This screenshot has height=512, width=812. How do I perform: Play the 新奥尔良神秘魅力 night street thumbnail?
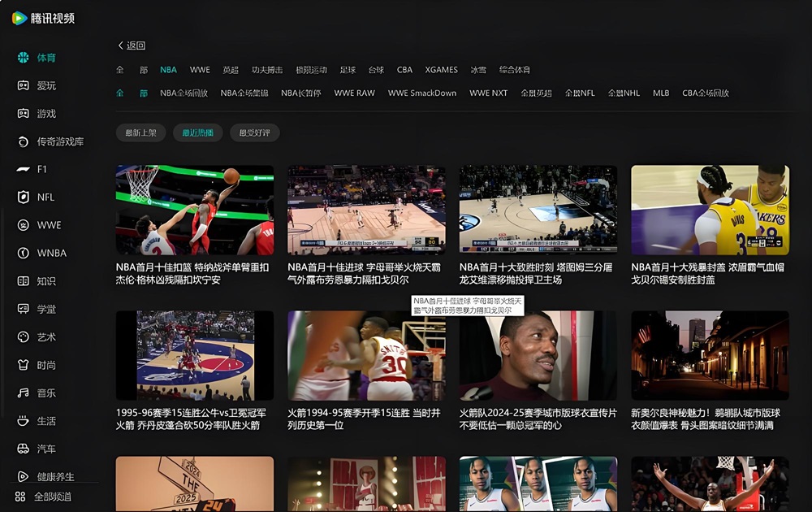point(710,355)
